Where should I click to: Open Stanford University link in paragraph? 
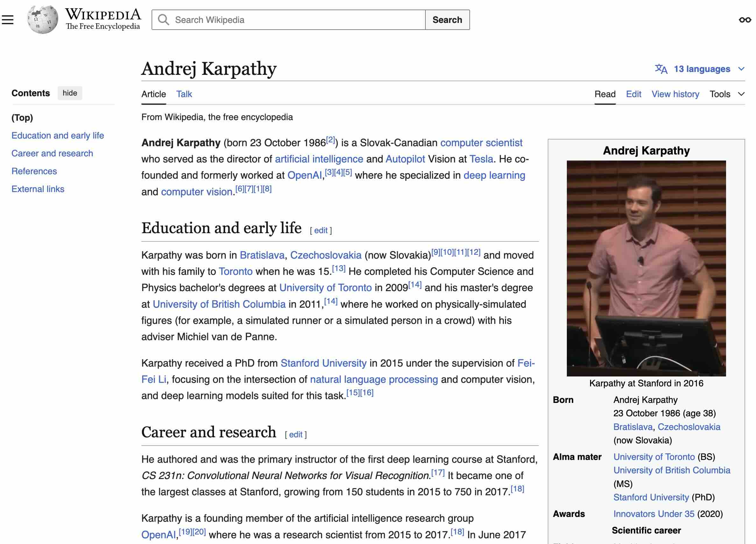[x=323, y=363]
